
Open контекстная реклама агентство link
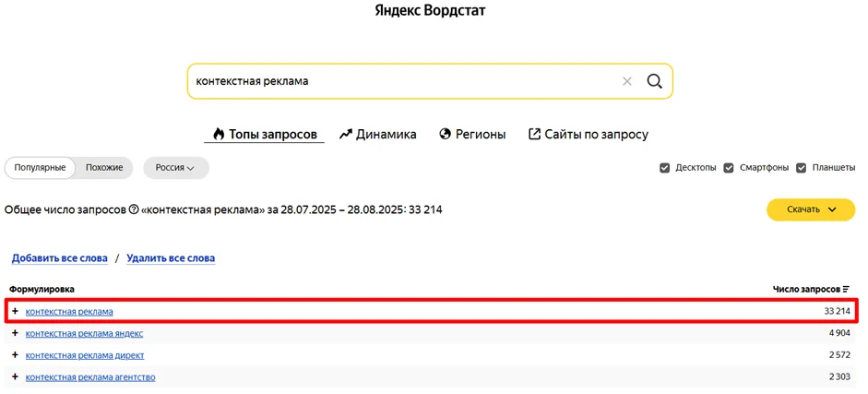[x=90, y=377]
